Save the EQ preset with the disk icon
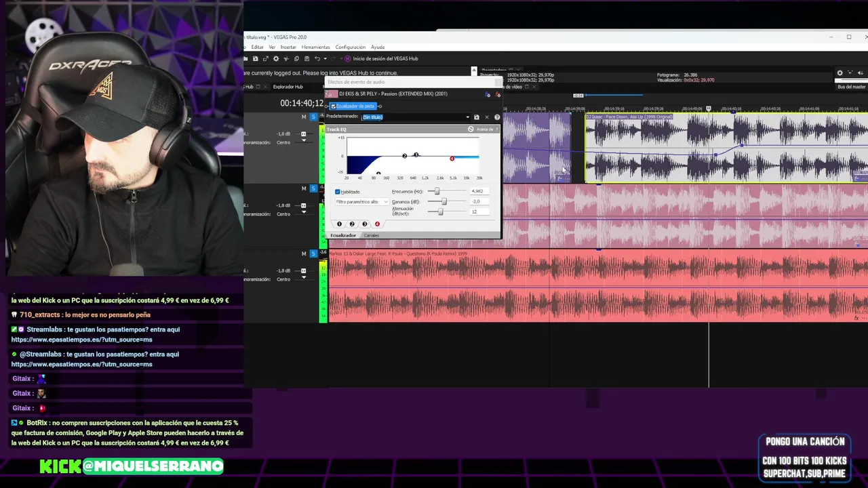The image size is (868, 488). pos(477,117)
